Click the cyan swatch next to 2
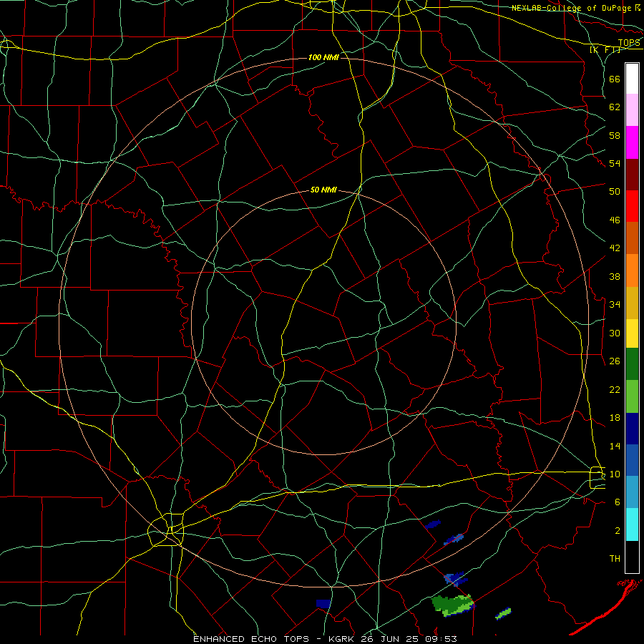Viewport: 644px width, 644px height. coord(632,525)
